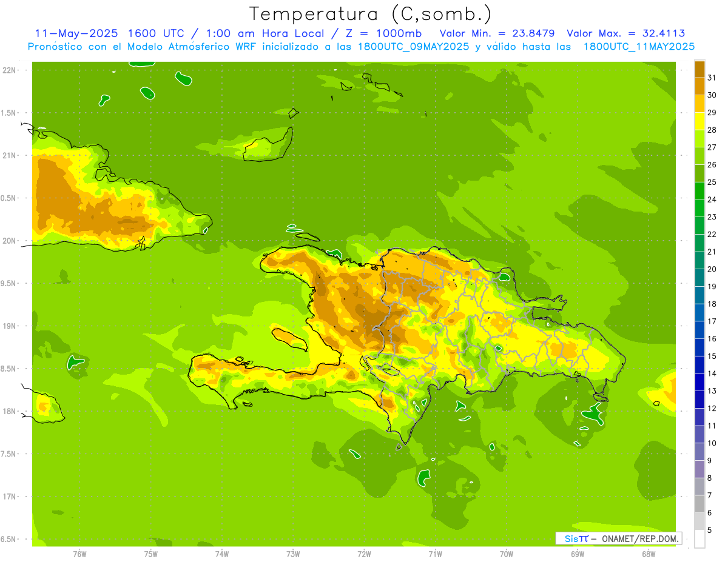Click the colorbar swatch between 30 and 31

pos(699,86)
